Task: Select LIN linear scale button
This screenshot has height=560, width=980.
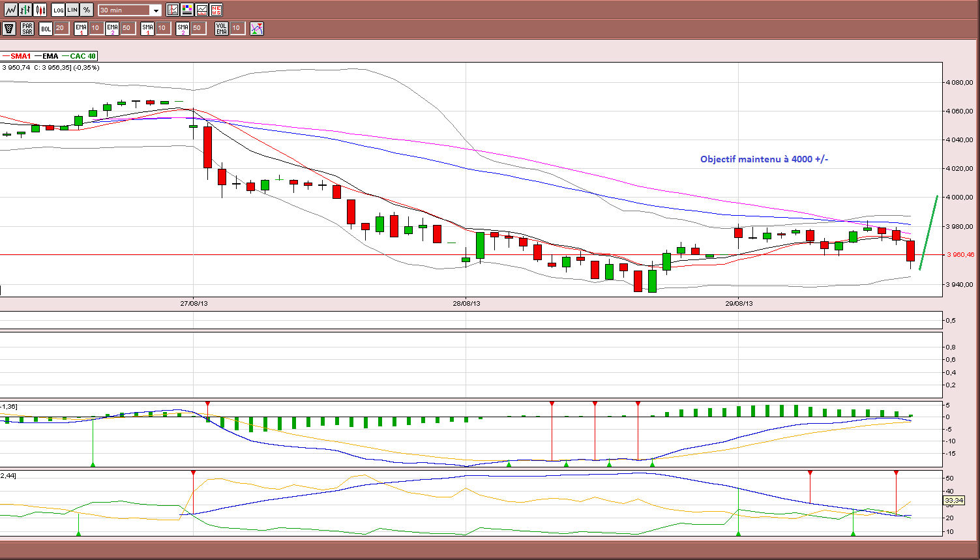Action: pos(72,10)
